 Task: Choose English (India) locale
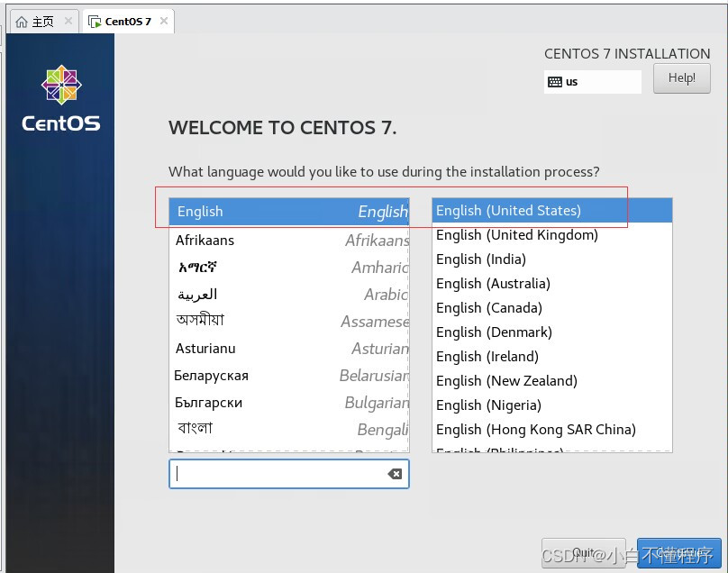pyautogui.click(x=552, y=259)
